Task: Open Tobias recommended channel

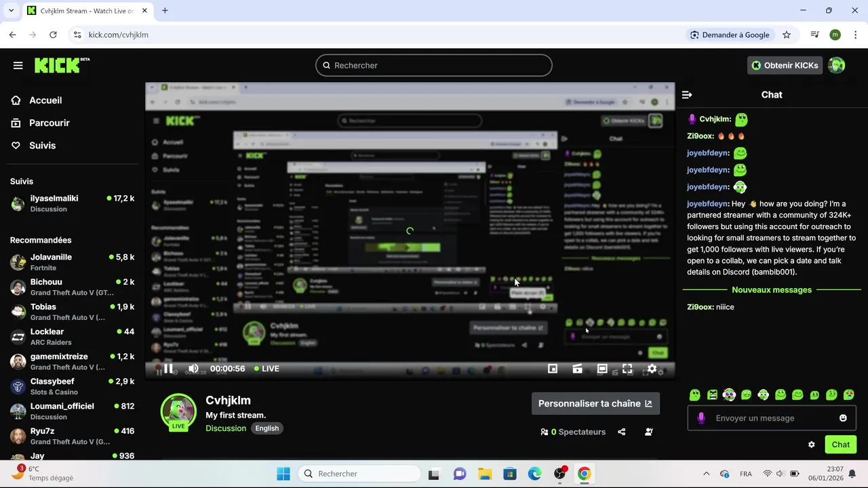Action: point(73,312)
